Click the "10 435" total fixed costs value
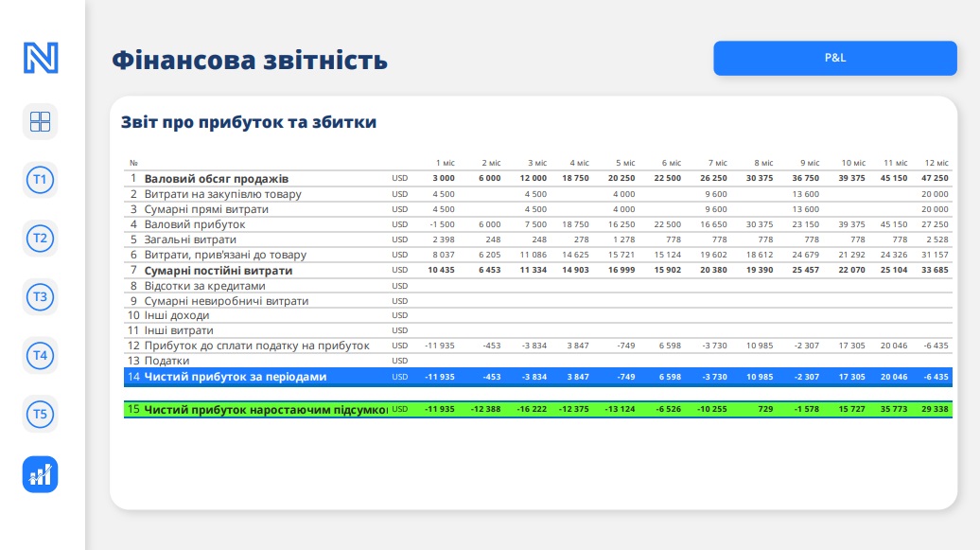The image size is (980, 550). [441, 271]
